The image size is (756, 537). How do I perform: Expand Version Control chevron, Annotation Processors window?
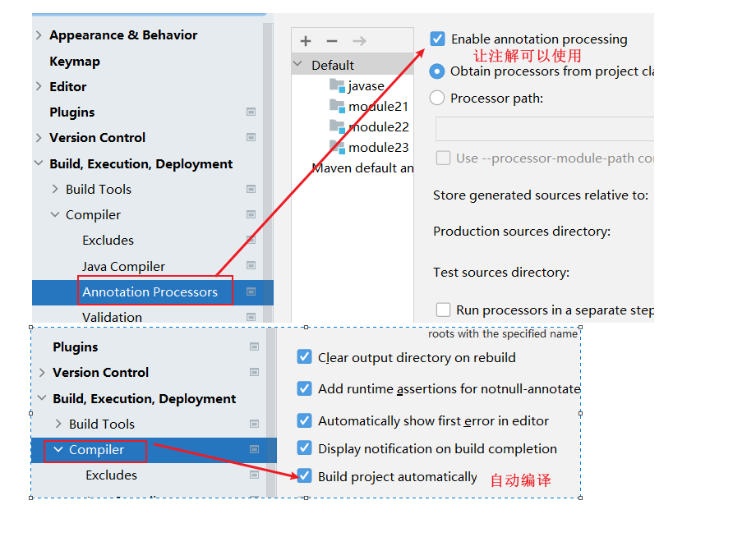(x=39, y=137)
